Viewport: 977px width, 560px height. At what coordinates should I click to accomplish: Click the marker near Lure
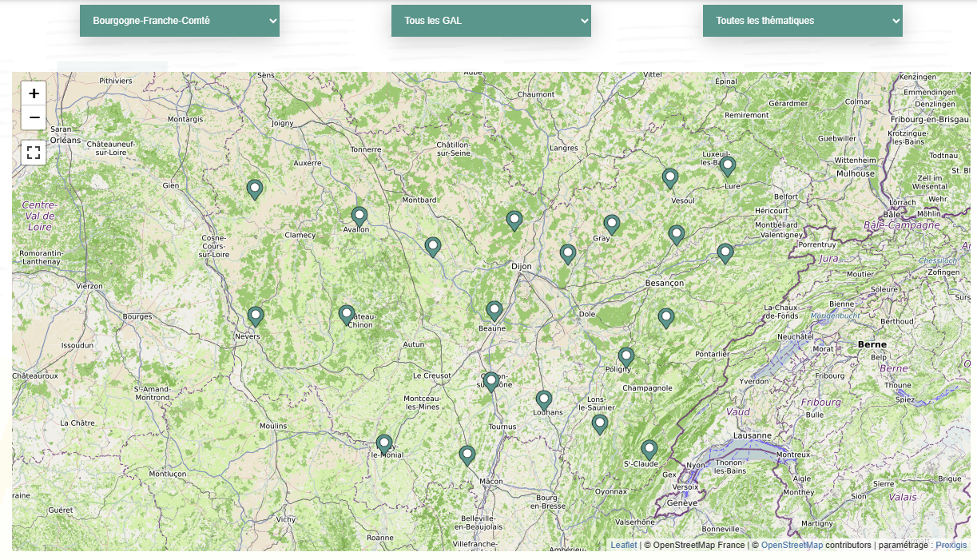(x=728, y=165)
